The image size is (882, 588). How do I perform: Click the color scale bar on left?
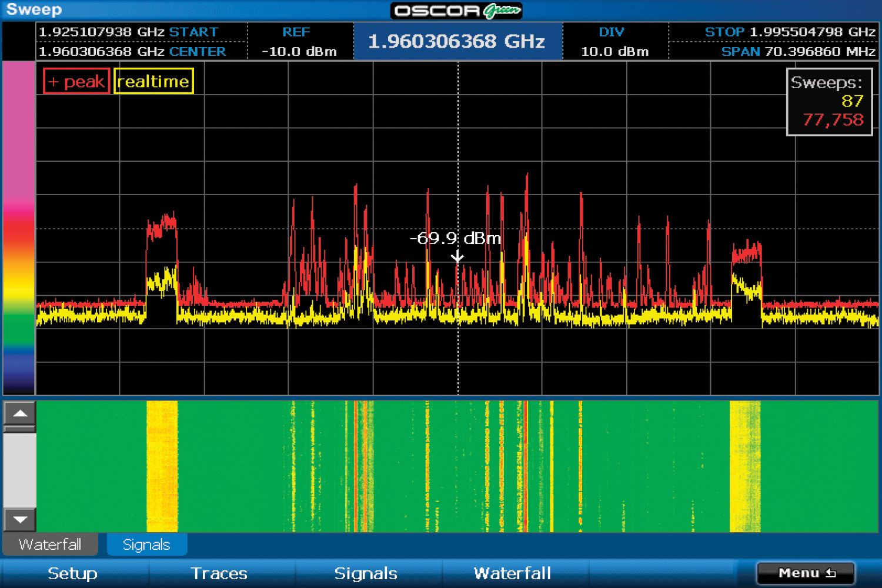pyautogui.click(x=19, y=228)
